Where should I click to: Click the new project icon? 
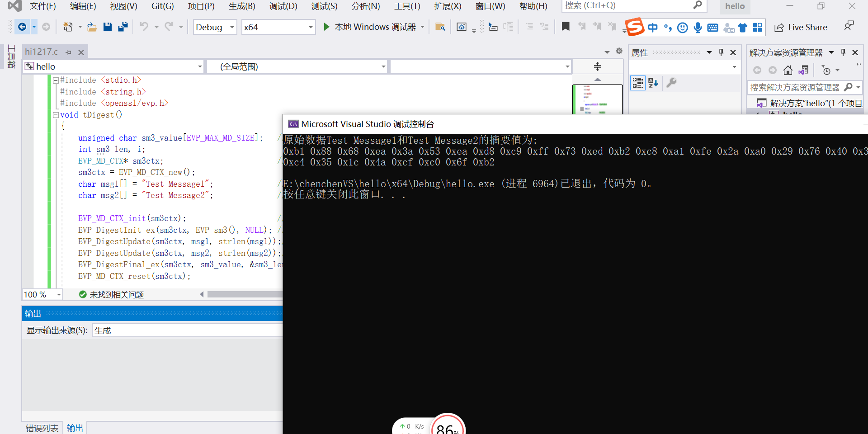point(68,27)
